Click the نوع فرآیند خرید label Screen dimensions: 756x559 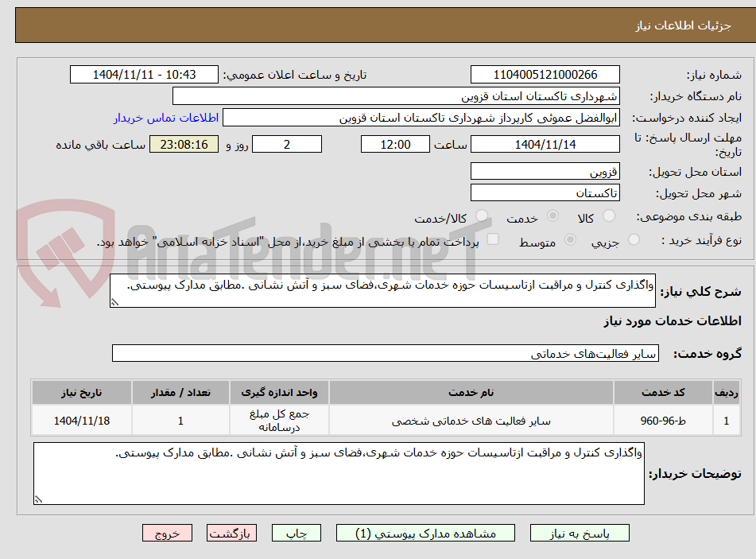(x=701, y=240)
